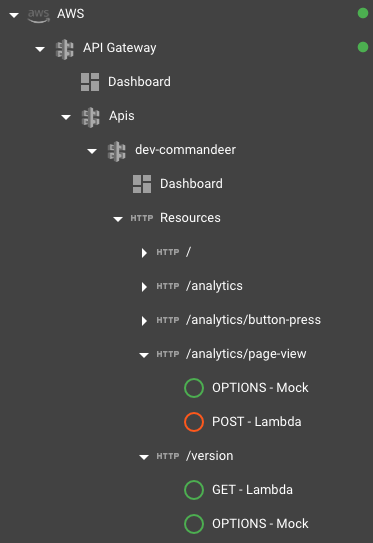Click the AWS green status dot

[363, 14]
